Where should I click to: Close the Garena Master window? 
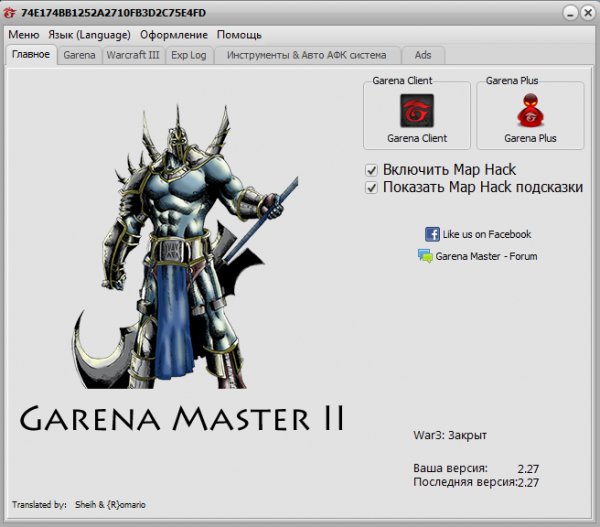pos(588,13)
